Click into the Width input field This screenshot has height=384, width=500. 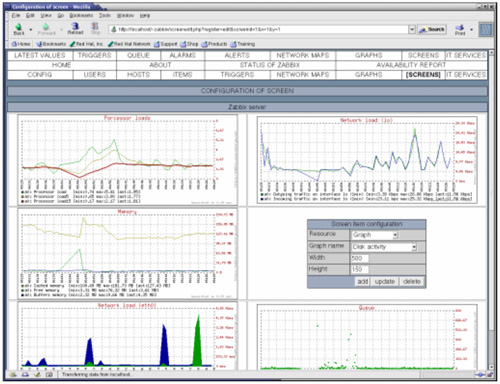[360, 258]
